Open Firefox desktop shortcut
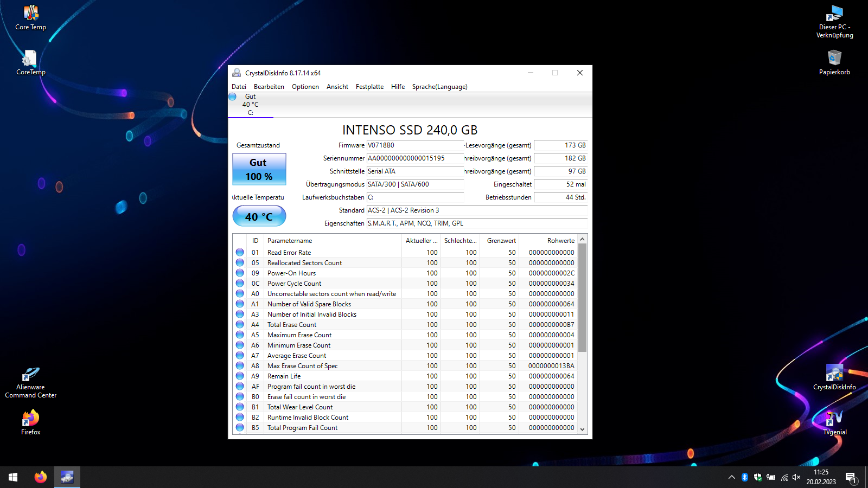 coord(30,422)
